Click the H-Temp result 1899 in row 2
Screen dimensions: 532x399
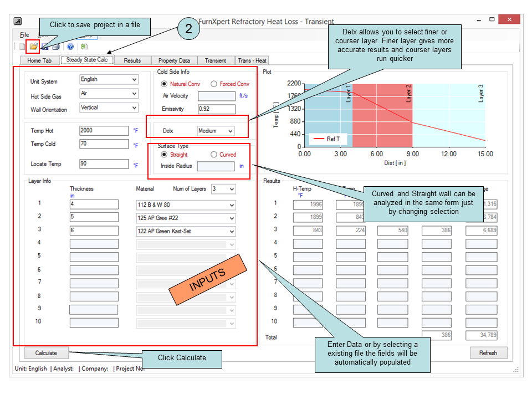308,217
